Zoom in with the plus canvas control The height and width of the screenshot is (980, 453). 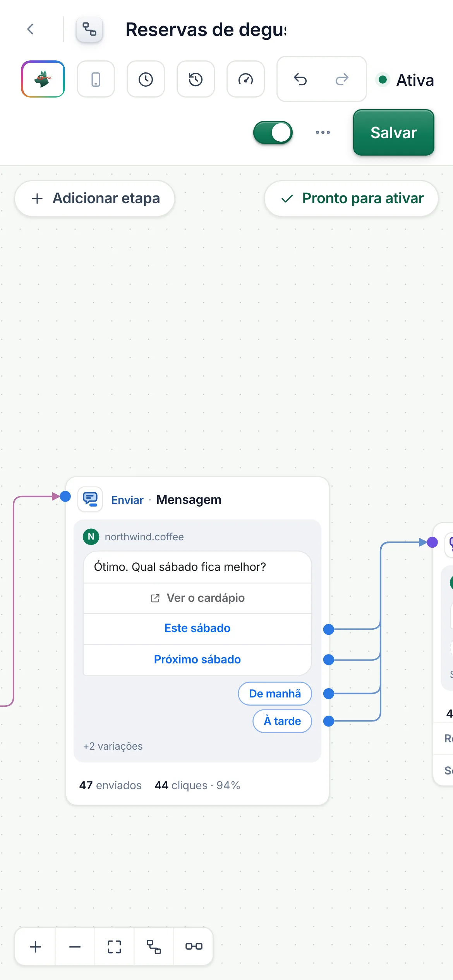(35, 947)
